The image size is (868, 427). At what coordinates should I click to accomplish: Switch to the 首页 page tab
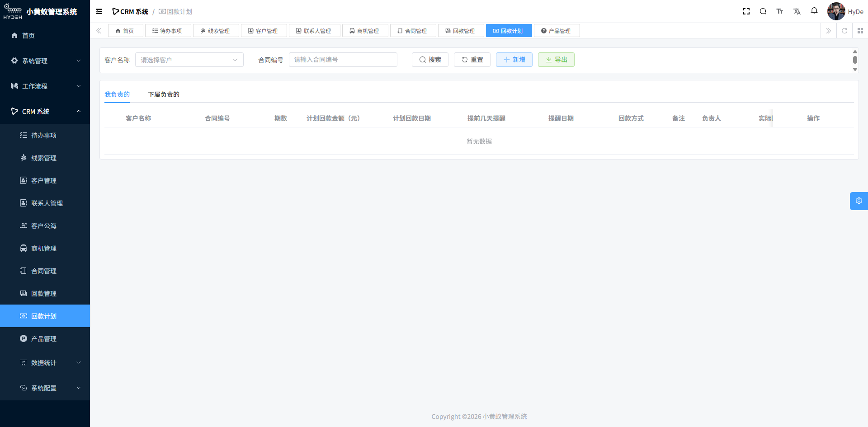pos(125,31)
